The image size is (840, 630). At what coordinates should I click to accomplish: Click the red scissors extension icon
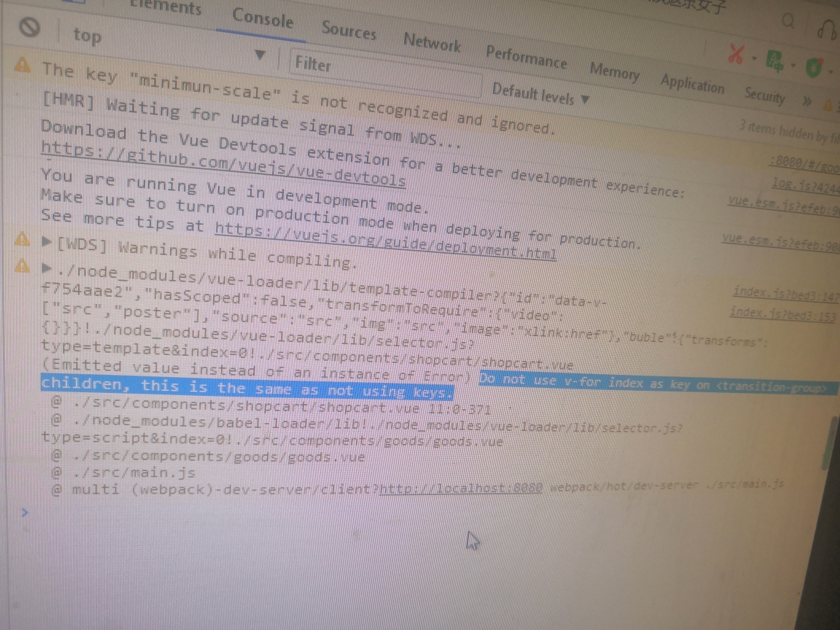[x=736, y=54]
